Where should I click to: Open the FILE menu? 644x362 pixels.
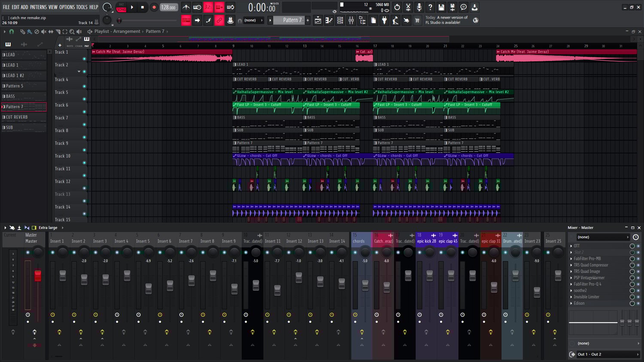coord(6,7)
